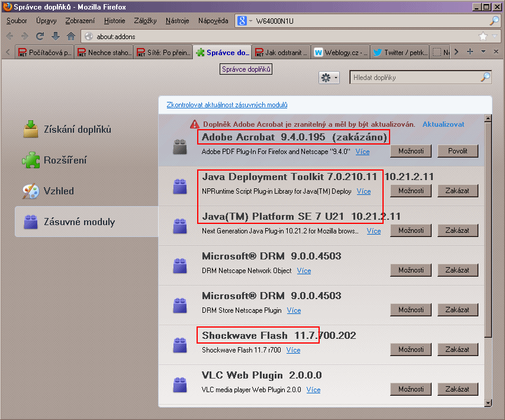Open the Zobrazení menu

pyautogui.click(x=80, y=21)
